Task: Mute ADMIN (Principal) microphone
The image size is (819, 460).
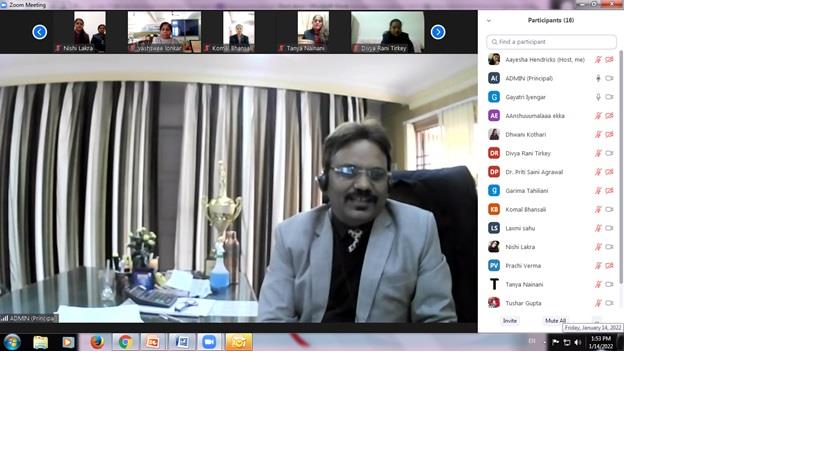Action: pyautogui.click(x=598, y=78)
